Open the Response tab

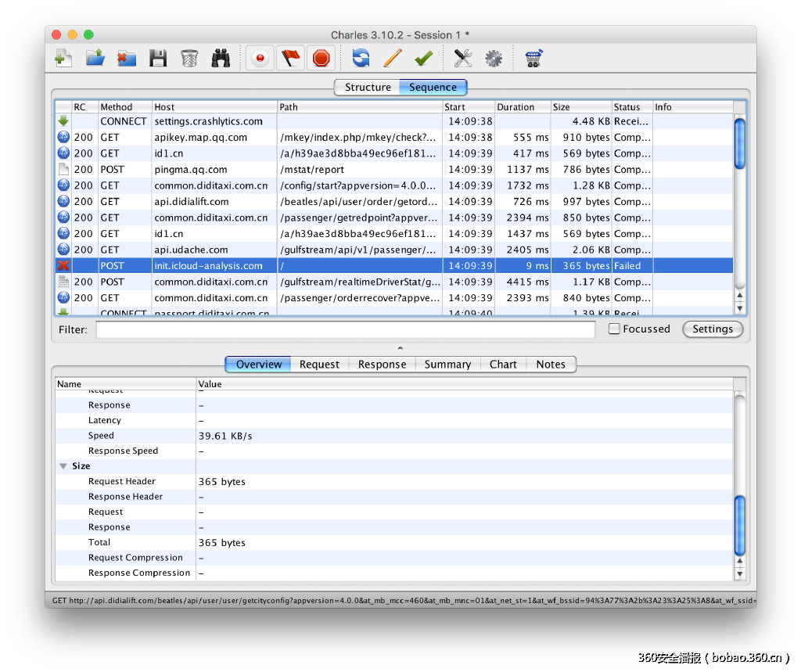click(382, 365)
